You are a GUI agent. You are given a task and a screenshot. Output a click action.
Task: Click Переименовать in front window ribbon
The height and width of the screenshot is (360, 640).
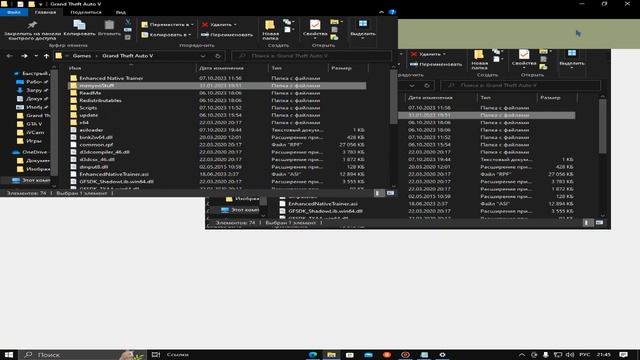(x=227, y=35)
